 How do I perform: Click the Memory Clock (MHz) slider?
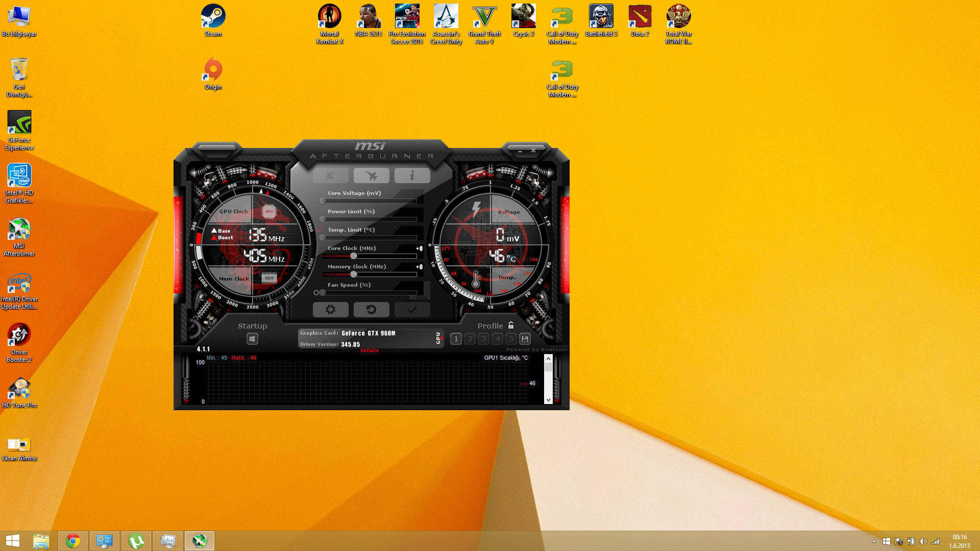[x=370, y=274]
